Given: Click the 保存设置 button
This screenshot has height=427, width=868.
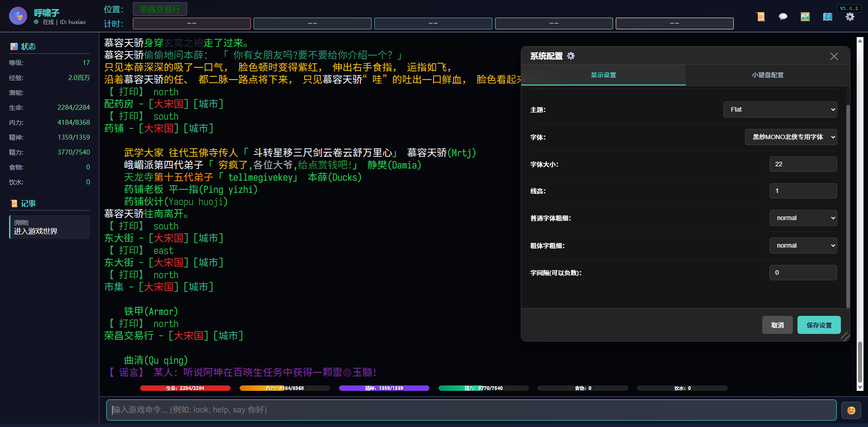Looking at the screenshot, I should 819,324.
